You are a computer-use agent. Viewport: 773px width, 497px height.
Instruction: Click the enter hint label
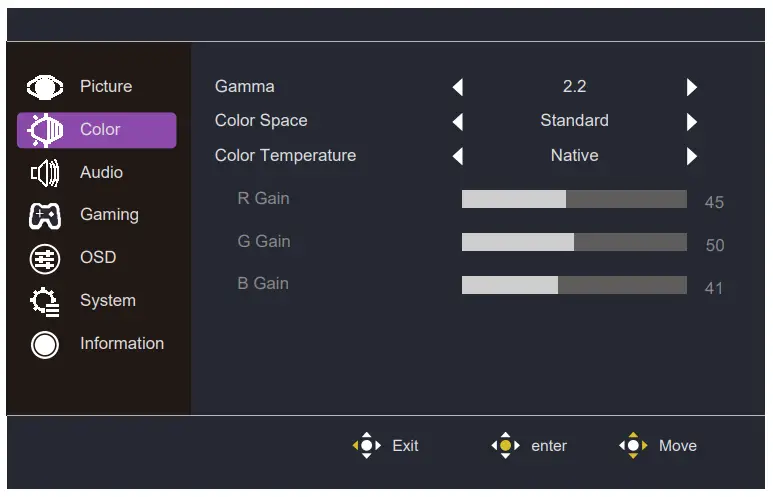549,446
